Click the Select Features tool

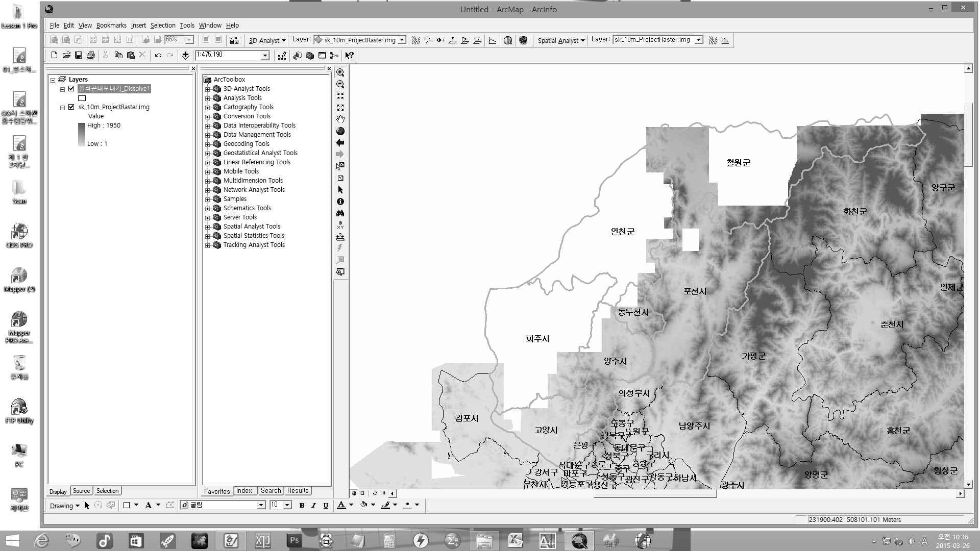pyautogui.click(x=340, y=166)
